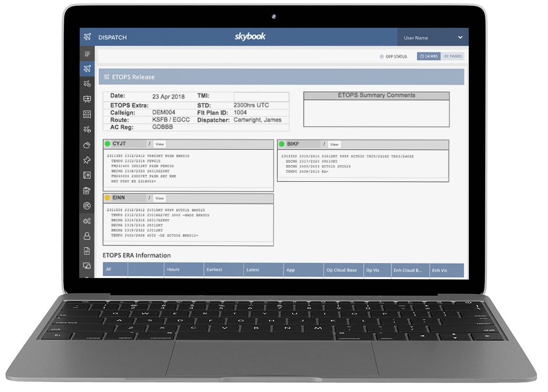Toggle the 24 HRS view
The width and height of the screenshot is (548, 392).
pos(429,56)
